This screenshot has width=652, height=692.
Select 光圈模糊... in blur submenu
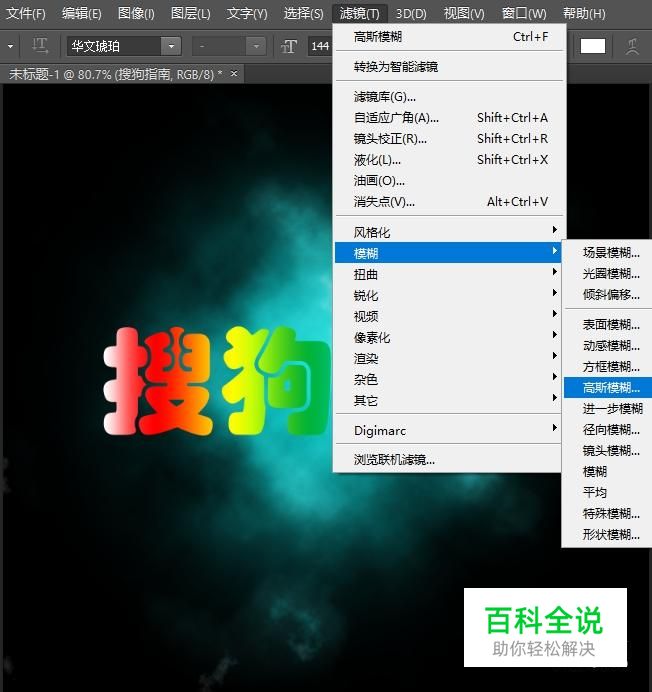tap(608, 274)
